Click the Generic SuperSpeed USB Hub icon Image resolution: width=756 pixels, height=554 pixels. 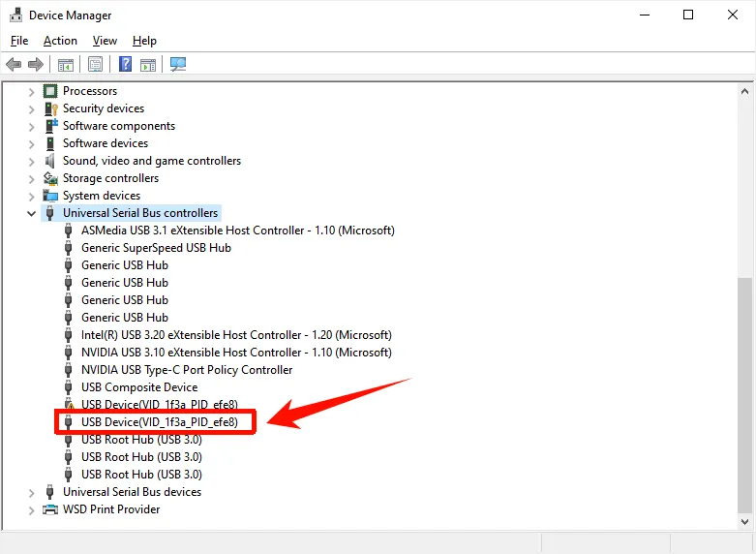coord(68,248)
